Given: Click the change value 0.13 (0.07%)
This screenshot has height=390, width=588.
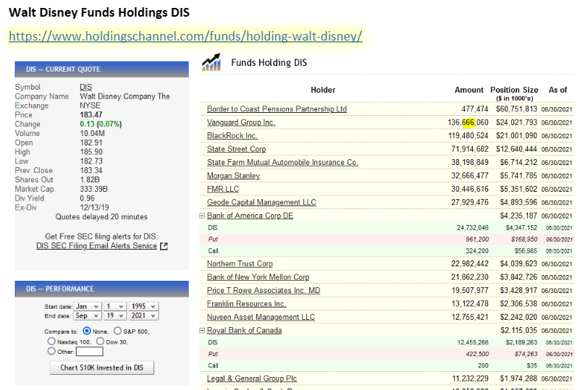Looking at the screenshot, I should point(101,124).
